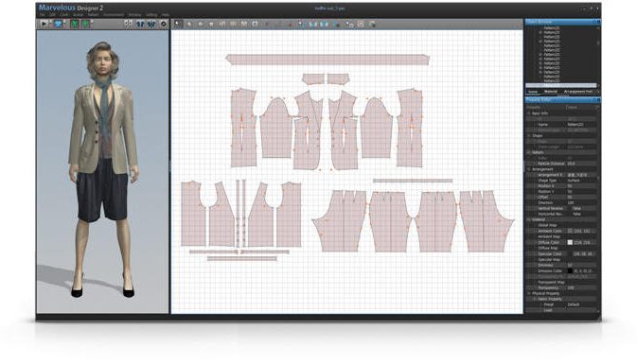This screenshot has width=637, height=364.
Task: Click the four-arrows icon in 3D toolbar
Action: [x=128, y=24]
